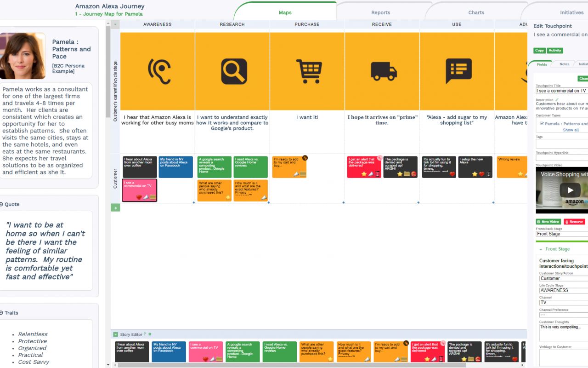Collapse the Front Stage section
This screenshot has height=368, width=588.
click(x=541, y=249)
